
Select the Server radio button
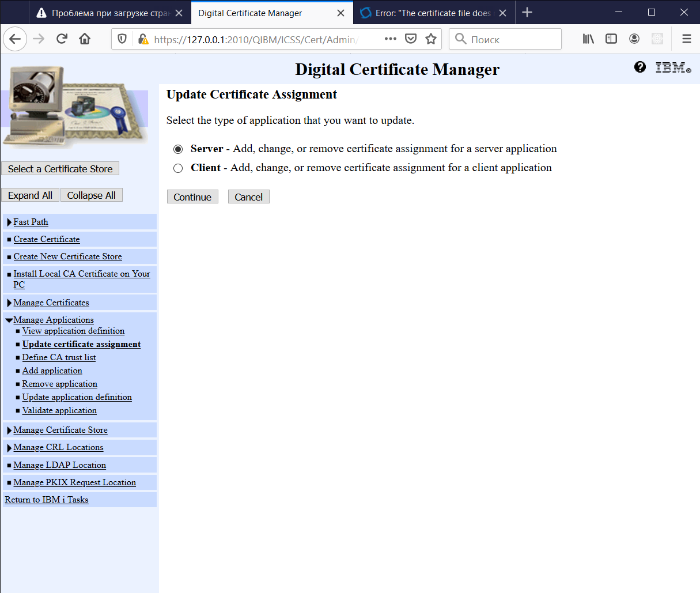pos(178,149)
